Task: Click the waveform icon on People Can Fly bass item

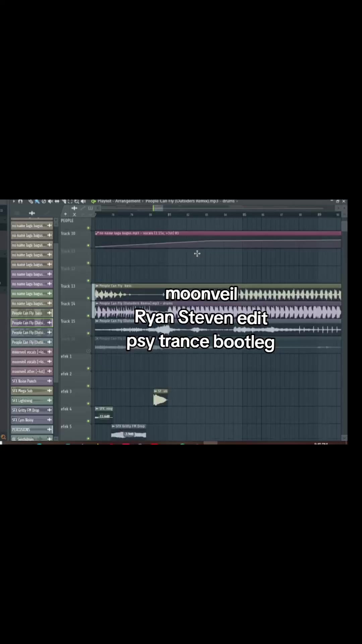Action: [50, 313]
